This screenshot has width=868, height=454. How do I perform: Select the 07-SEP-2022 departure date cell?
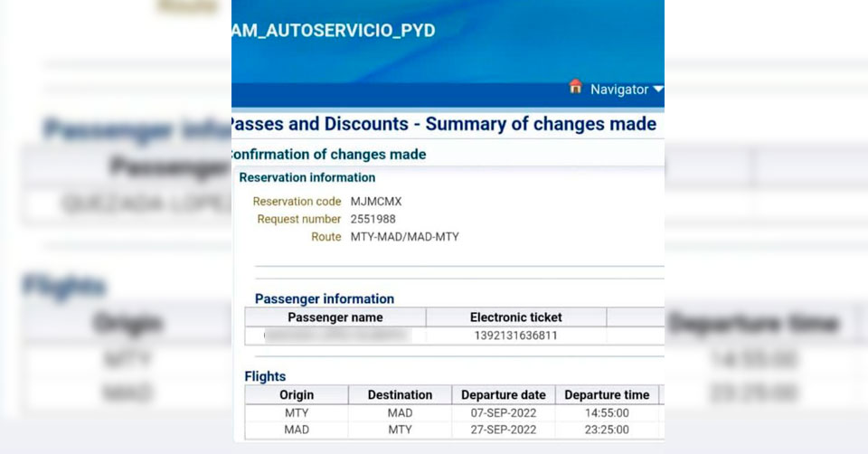coord(503,412)
